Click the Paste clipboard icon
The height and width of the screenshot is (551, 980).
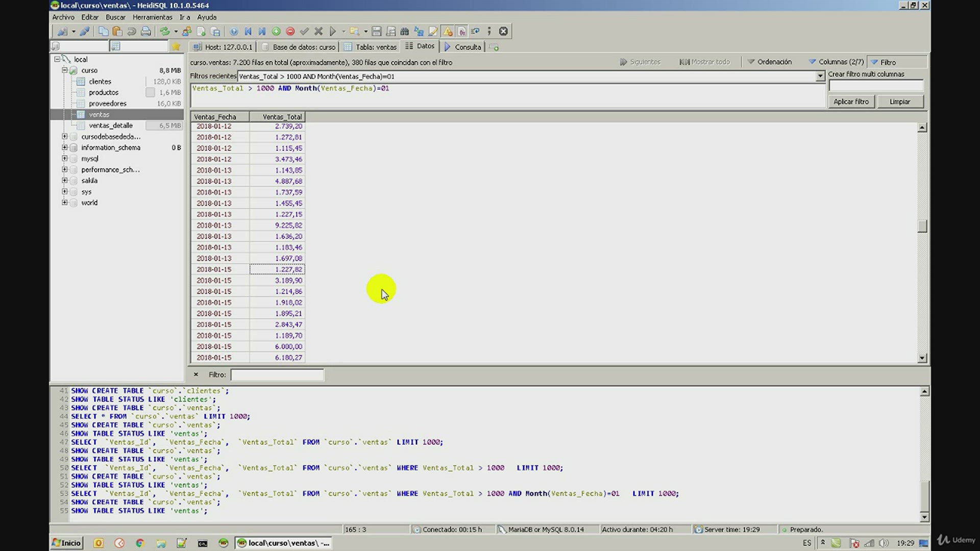(117, 31)
